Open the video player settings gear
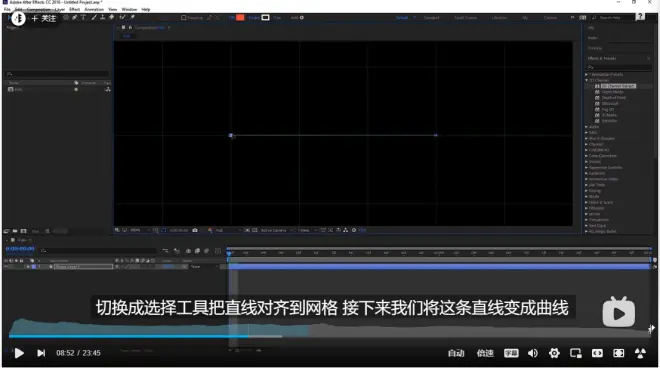660x368 pixels. tap(554, 353)
